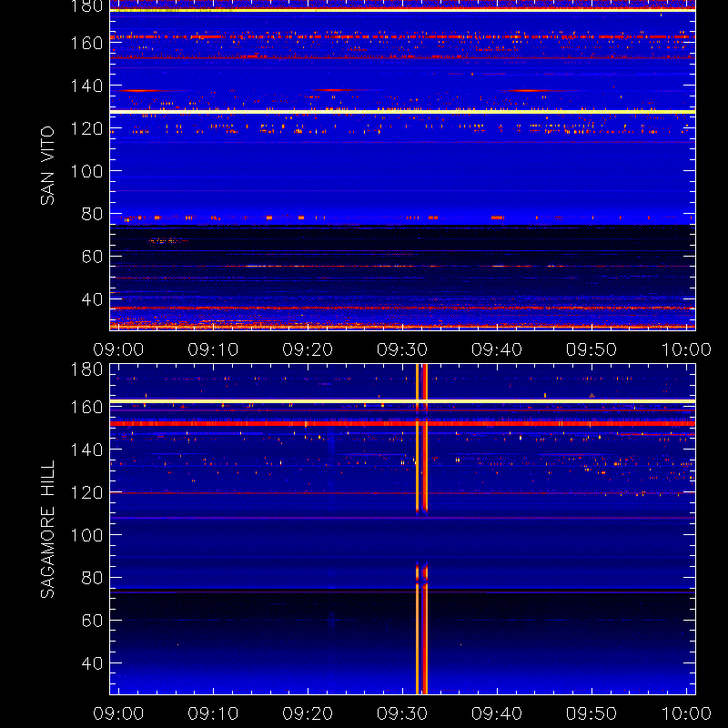Pick the 160 label on Sagamore Hill axis
The height and width of the screenshot is (728, 728).
tap(86, 407)
